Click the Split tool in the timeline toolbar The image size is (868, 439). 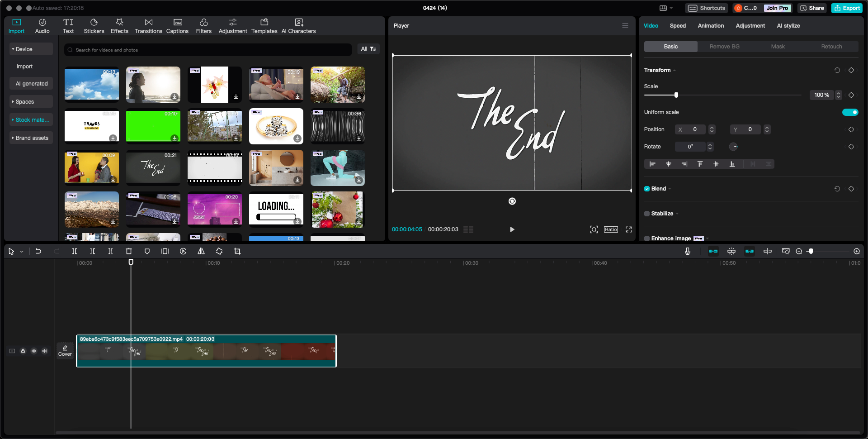(75, 251)
